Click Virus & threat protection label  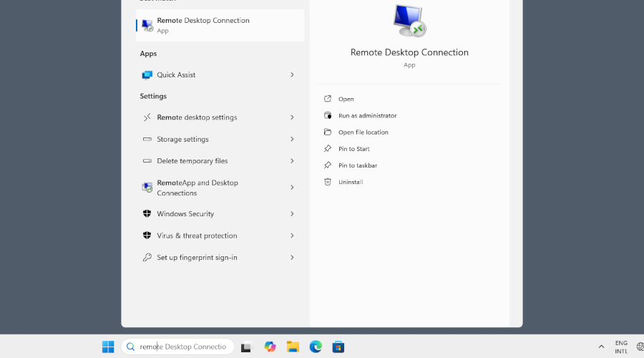pos(197,236)
